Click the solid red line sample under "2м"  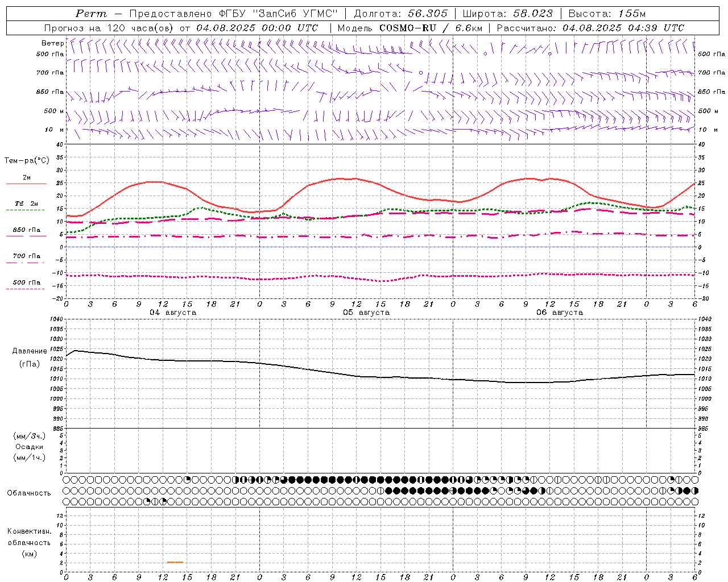[26, 184]
